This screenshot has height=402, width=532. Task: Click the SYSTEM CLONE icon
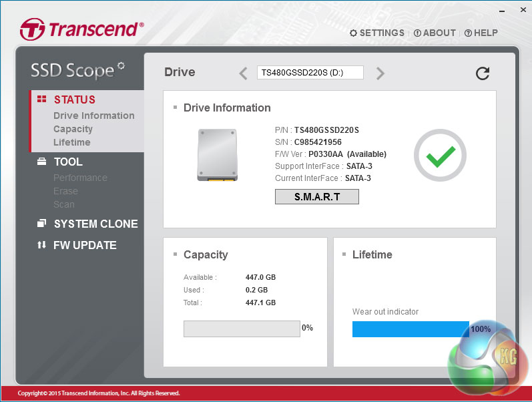pos(42,223)
